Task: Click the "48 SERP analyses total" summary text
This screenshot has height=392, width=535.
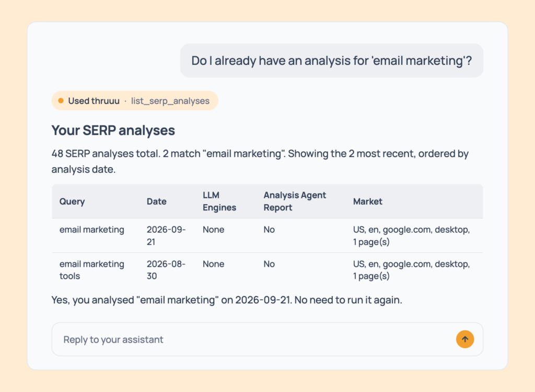Action: point(260,161)
